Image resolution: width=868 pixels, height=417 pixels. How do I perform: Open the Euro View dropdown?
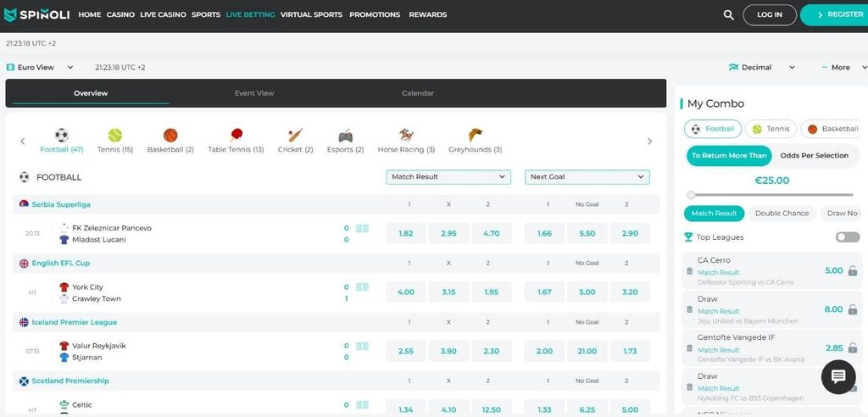[x=40, y=68]
